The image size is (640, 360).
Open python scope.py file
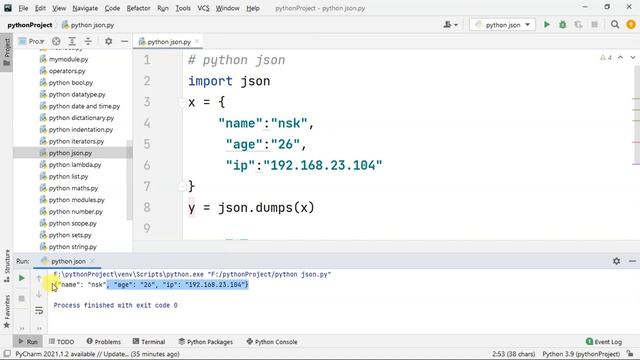click(72, 224)
